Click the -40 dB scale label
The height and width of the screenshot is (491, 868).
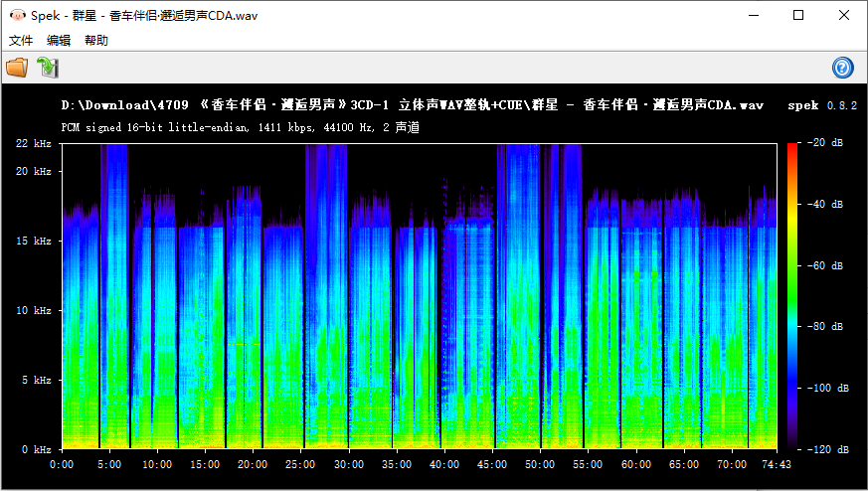tap(825, 205)
